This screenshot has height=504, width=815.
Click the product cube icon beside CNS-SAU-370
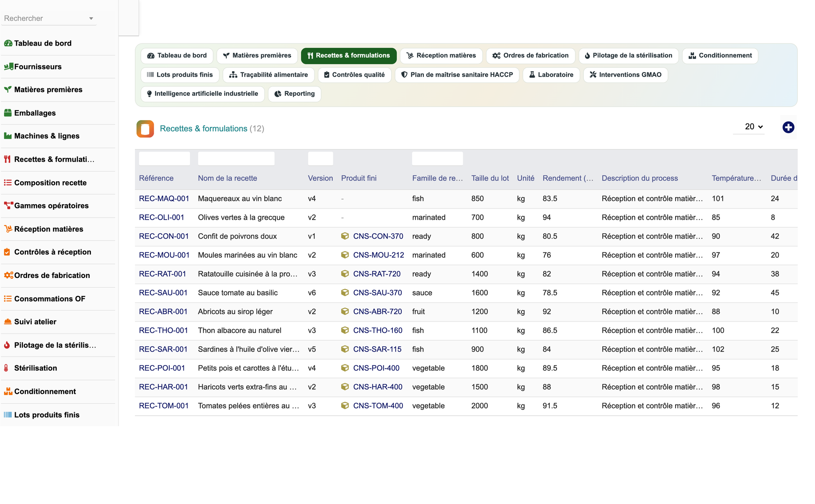point(345,293)
